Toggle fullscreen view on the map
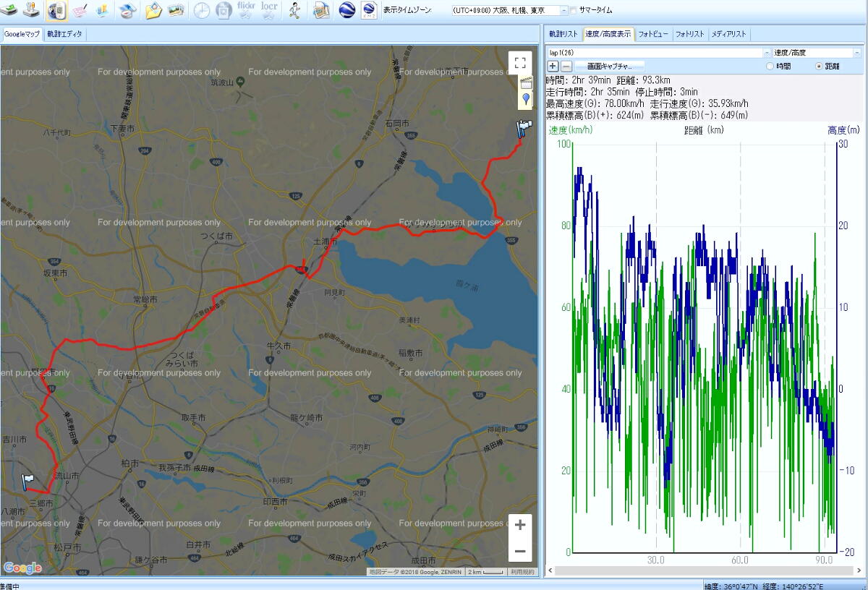 [519, 62]
